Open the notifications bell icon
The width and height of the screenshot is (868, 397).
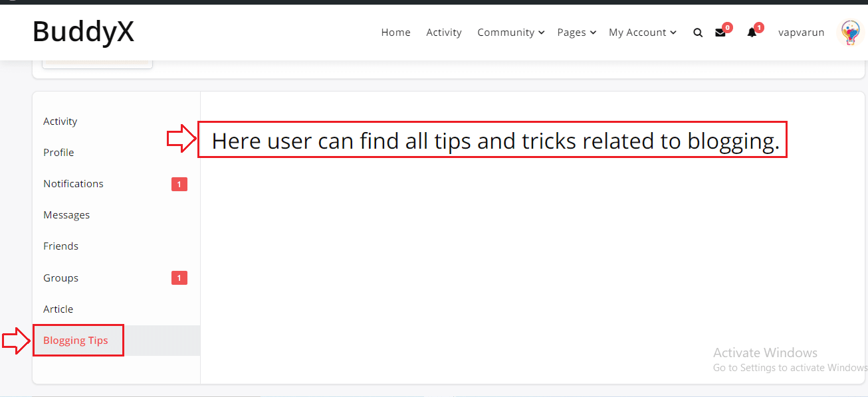(x=752, y=33)
